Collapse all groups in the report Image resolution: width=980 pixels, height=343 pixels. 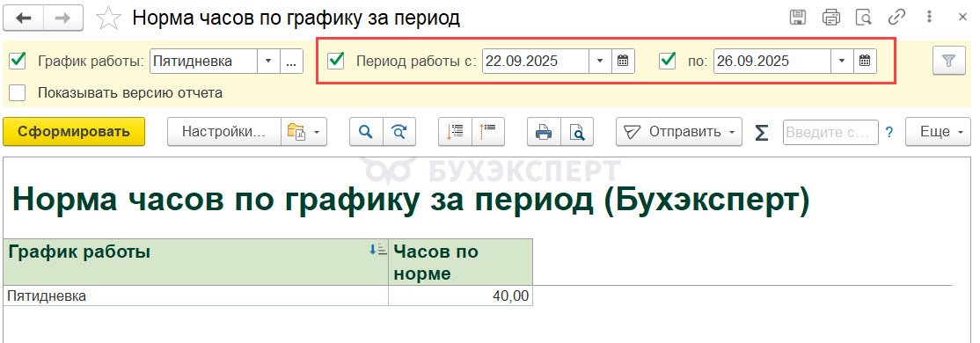tap(488, 132)
